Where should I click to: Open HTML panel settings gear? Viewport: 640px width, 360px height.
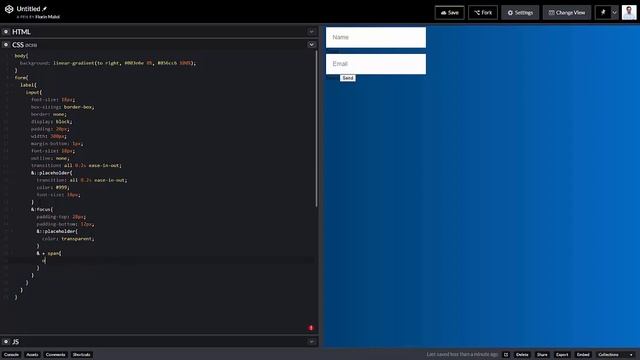coord(6,31)
